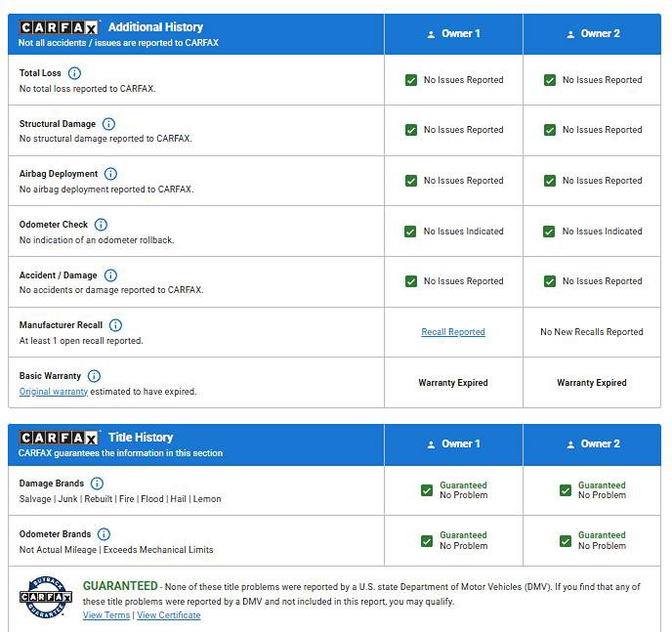Click the info icon next to Total Loss

pyautogui.click(x=75, y=73)
